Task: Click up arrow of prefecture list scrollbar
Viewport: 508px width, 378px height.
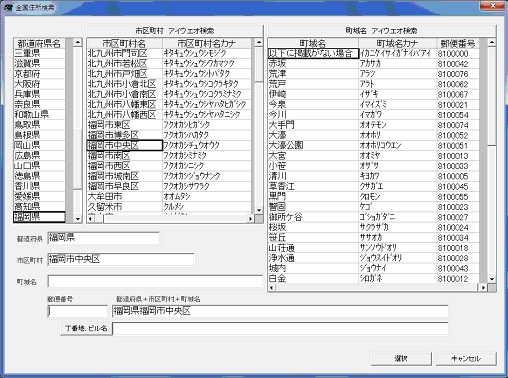Action: (78, 42)
